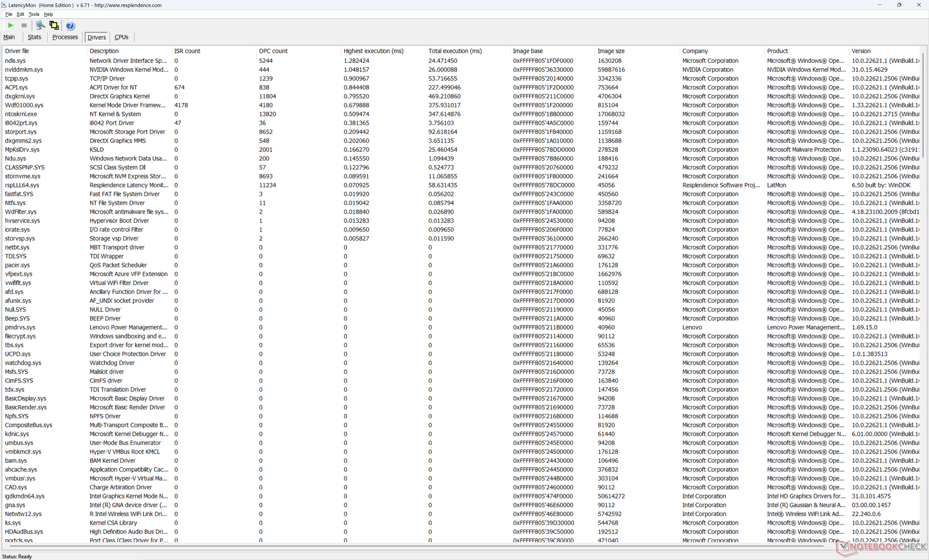Select the igdkmdn64.sys driver row
Screen dimensions: 929x560
[x=462, y=496]
